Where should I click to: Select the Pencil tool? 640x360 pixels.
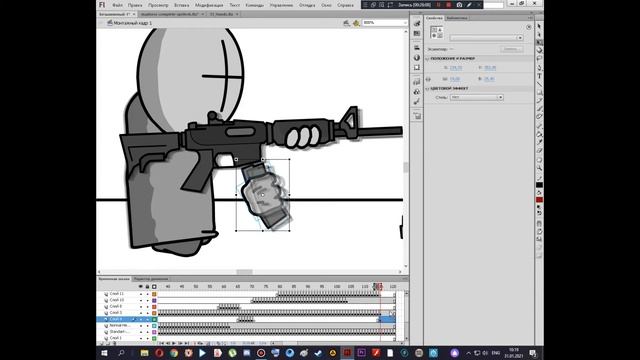pyautogui.click(x=539, y=101)
